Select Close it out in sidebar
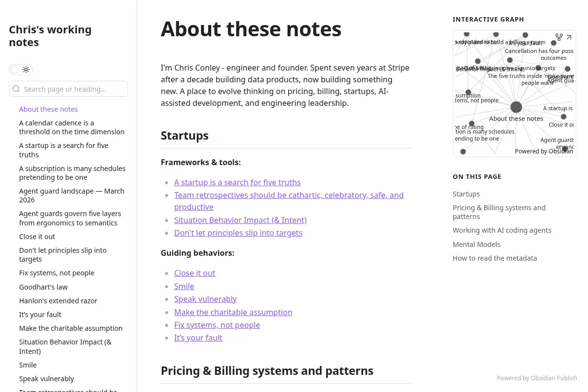The image size is (588, 392). point(37,237)
